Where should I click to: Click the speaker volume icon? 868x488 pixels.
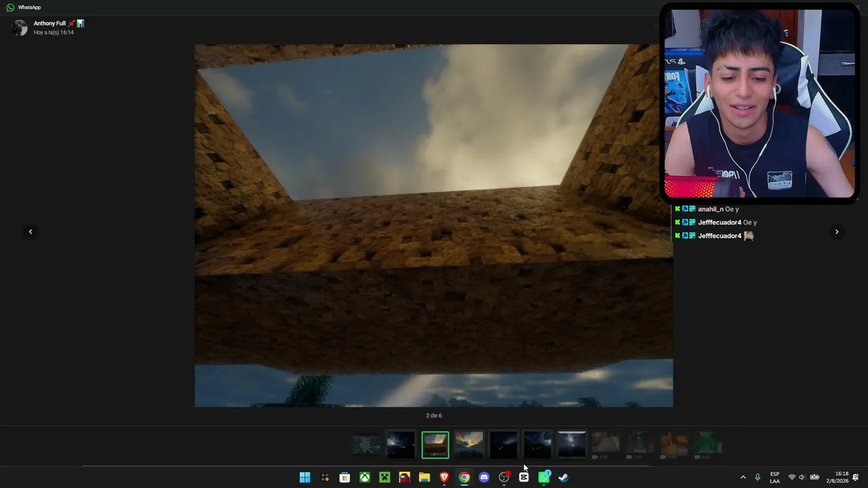point(802,477)
